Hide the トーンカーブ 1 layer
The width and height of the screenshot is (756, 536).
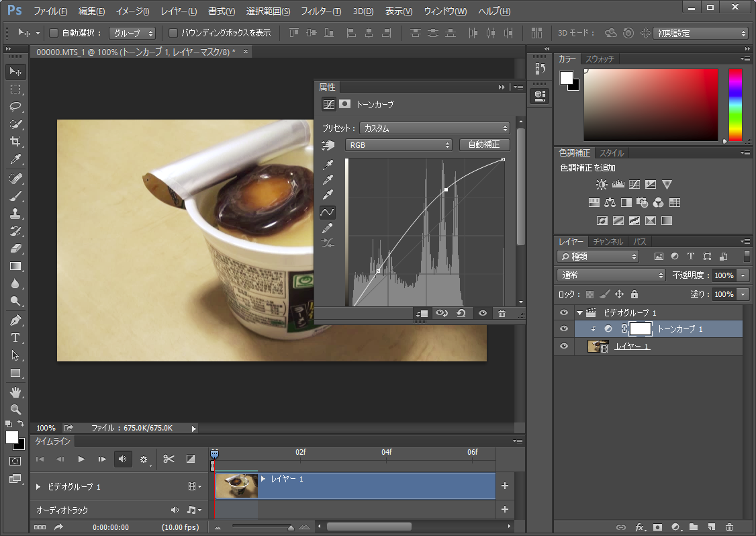pyautogui.click(x=564, y=328)
